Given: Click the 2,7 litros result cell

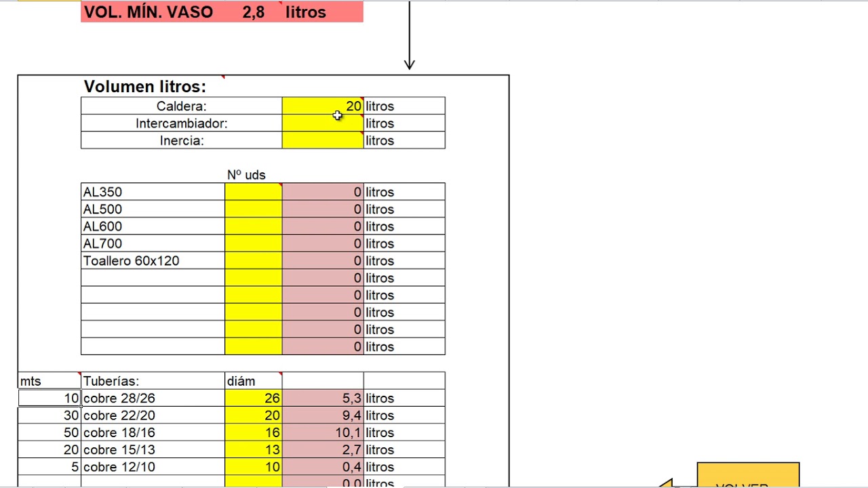Looking at the screenshot, I should (x=323, y=449).
